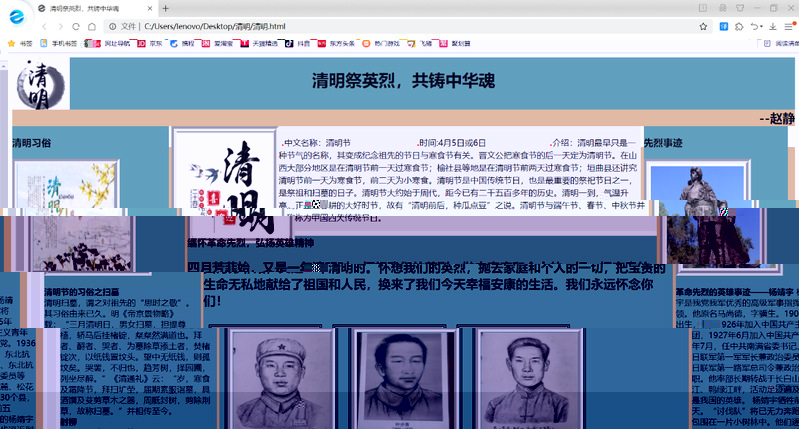Open the 京东 bookmark

point(151,44)
